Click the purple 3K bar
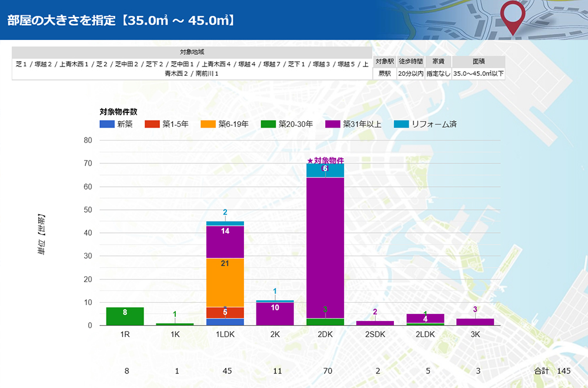Image resolution: width=588 pixels, height=388 pixels. (x=475, y=322)
